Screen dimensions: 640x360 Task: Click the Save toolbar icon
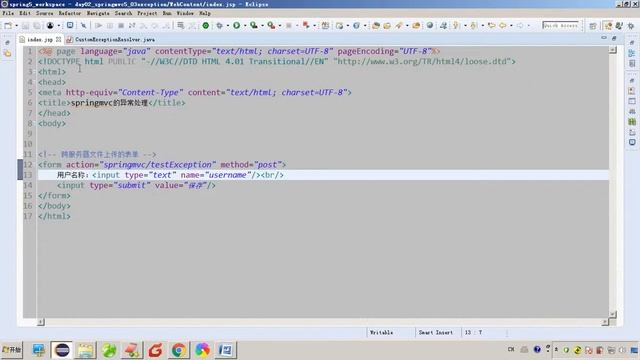(25, 25)
